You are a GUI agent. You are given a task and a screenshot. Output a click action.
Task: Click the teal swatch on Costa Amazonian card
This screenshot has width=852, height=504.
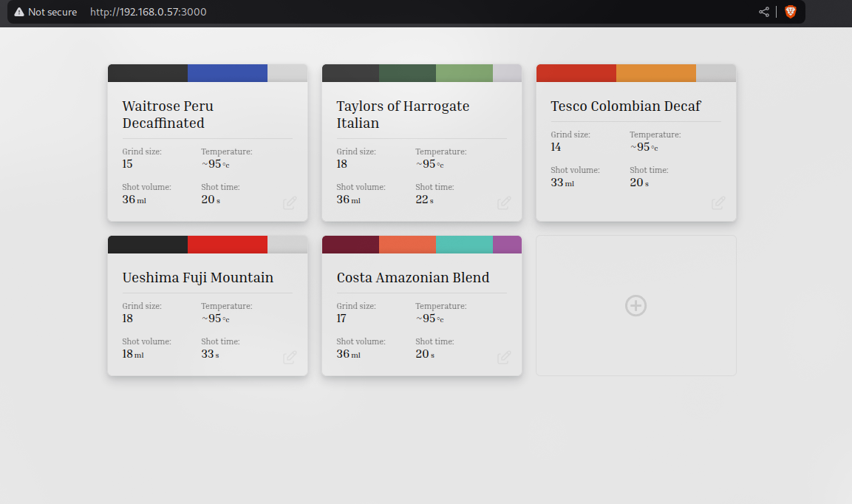[x=465, y=245]
